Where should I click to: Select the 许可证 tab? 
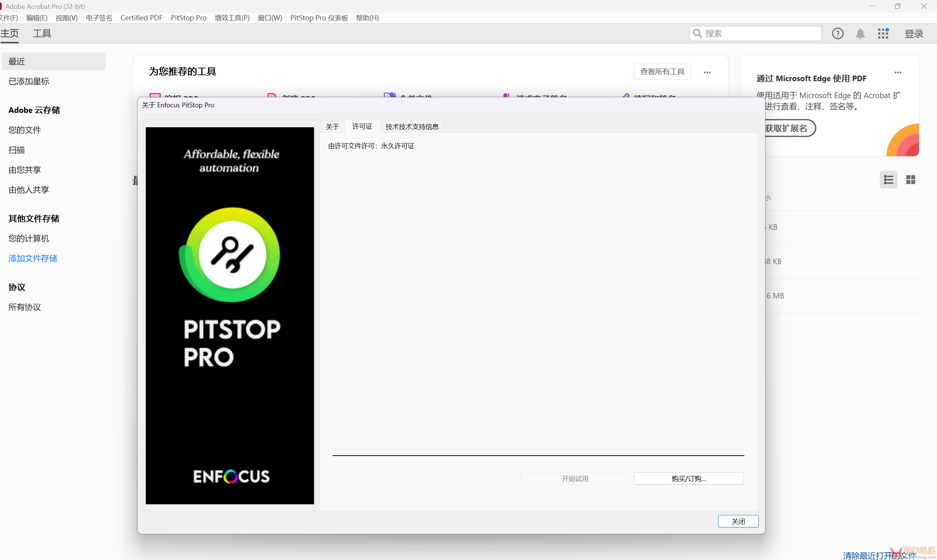tap(362, 127)
